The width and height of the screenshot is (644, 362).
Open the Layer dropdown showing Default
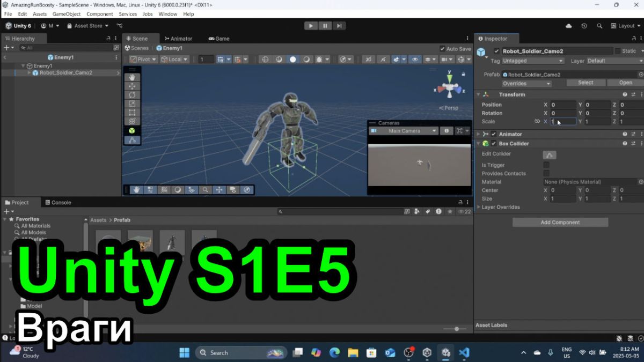[x=615, y=61]
